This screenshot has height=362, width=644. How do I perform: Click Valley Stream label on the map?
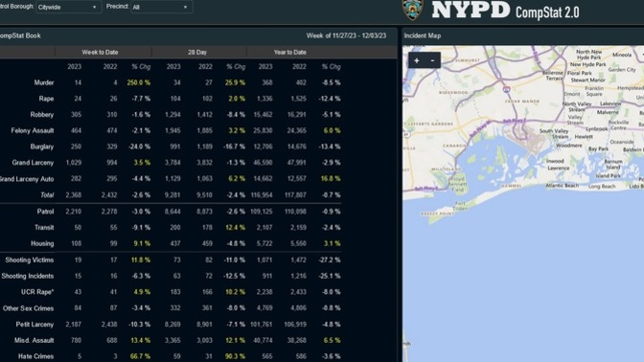pyautogui.click(x=575, y=120)
